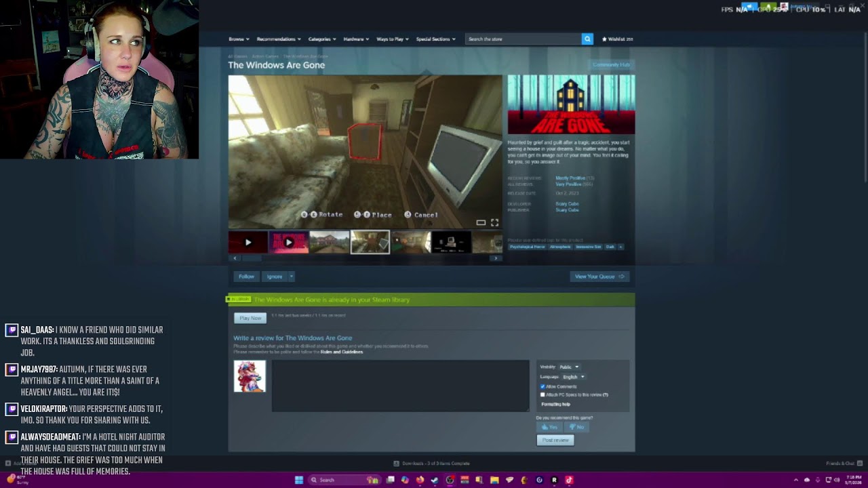
Task: Select the dark computer screenshot thumbnail
Action: [452, 242]
